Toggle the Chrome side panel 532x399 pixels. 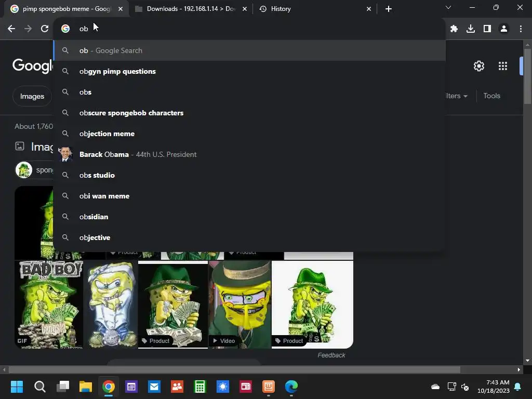pyautogui.click(x=487, y=29)
